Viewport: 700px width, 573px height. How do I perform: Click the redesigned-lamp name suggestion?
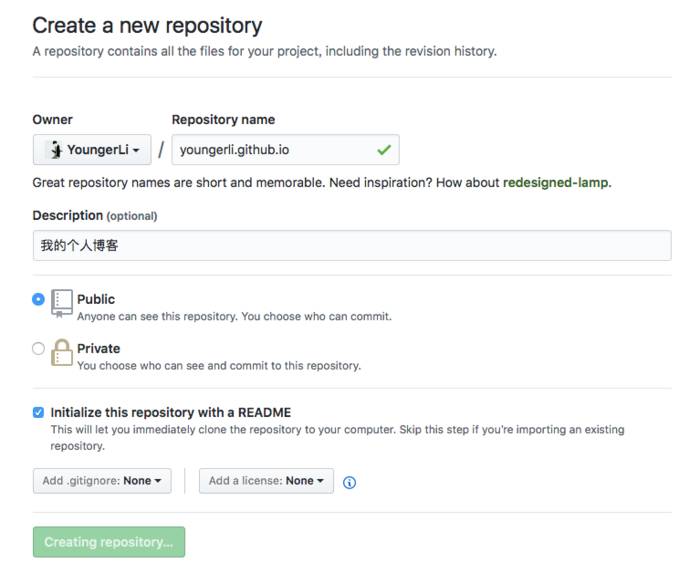pos(555,183)
